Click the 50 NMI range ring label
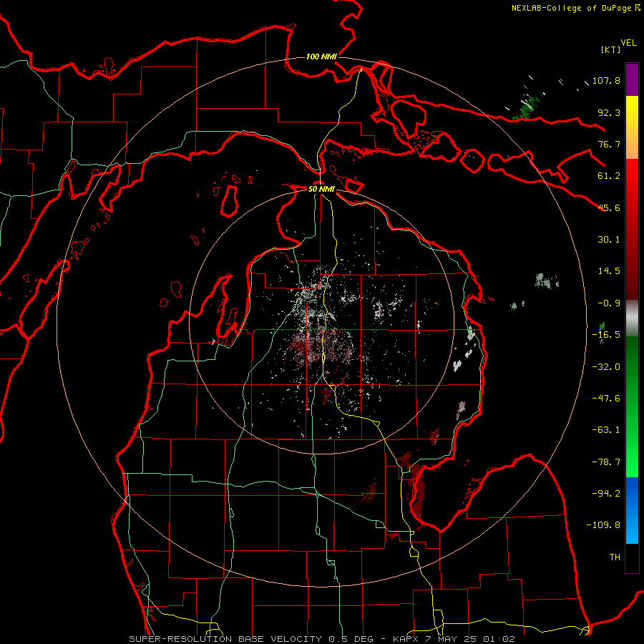The image size is (644, 644). pyautogui.click(x=321, y=189)
